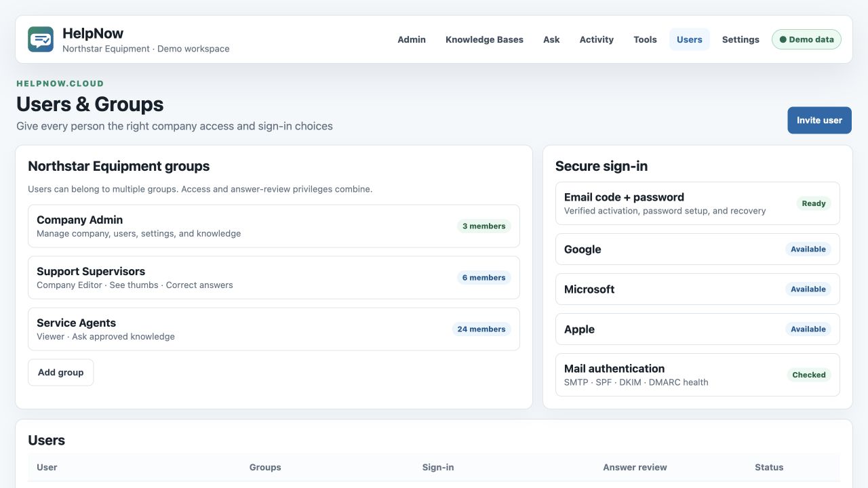Open Settings from the top navigation
Viewport: 868px width, 488px height.
[741, 39]
